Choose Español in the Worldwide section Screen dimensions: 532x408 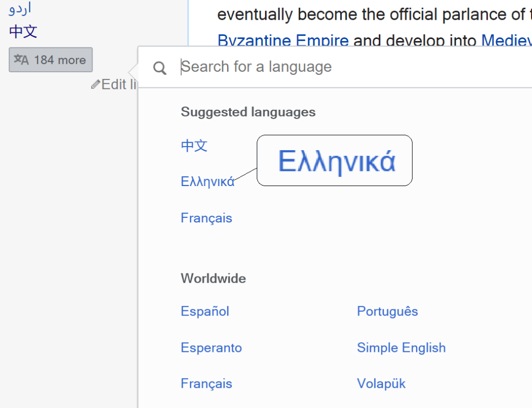tap(205, 311)
